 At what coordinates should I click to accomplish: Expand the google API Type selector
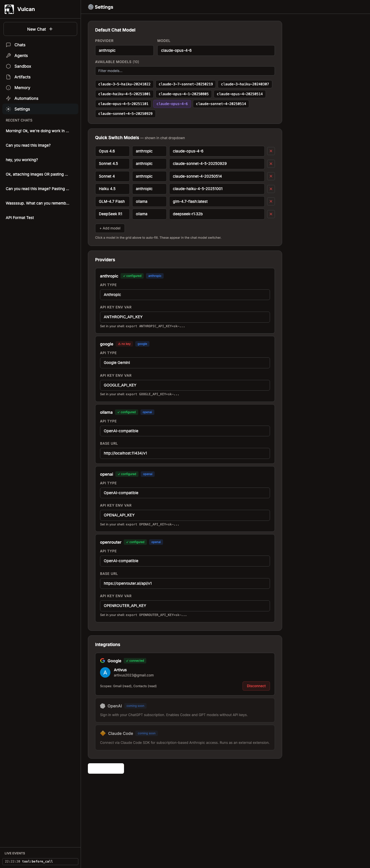click(184, 363)
